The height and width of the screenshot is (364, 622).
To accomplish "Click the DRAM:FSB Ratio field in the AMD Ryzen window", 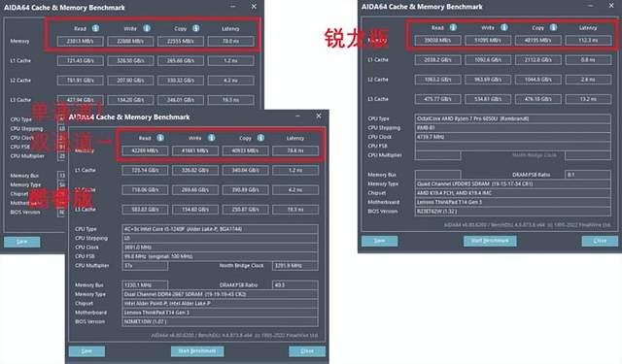I will 588,175.
